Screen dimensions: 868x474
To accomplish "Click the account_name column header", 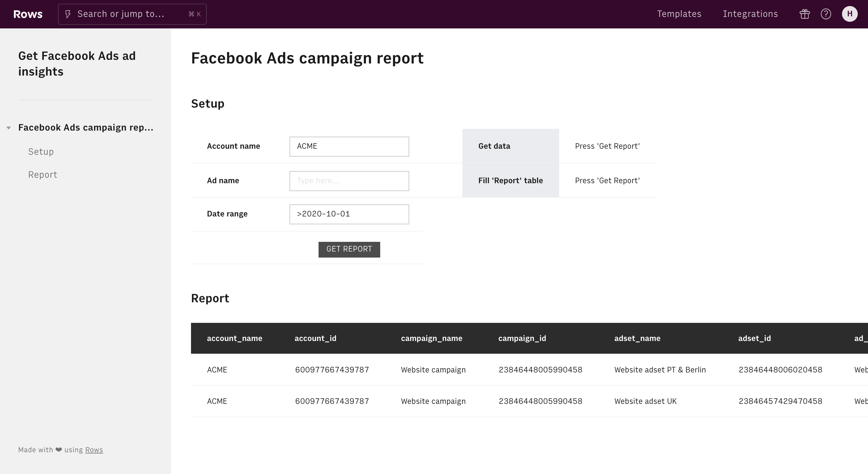I will (x=235, y=339).
